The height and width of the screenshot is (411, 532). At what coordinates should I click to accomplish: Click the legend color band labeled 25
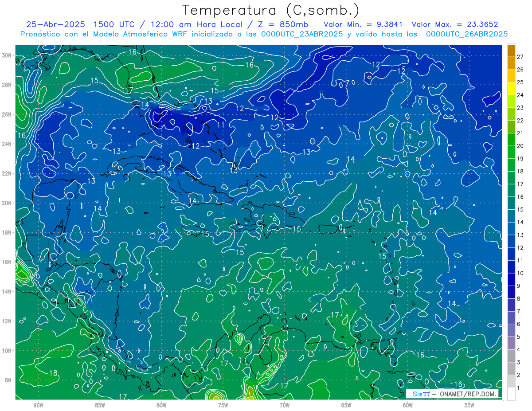pos(511,76)
